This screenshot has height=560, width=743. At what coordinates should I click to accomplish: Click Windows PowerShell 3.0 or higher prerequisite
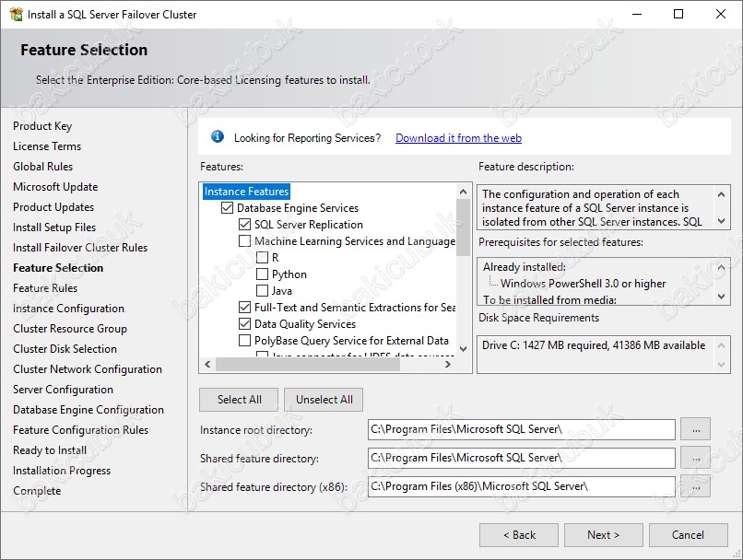click(583, 284)
